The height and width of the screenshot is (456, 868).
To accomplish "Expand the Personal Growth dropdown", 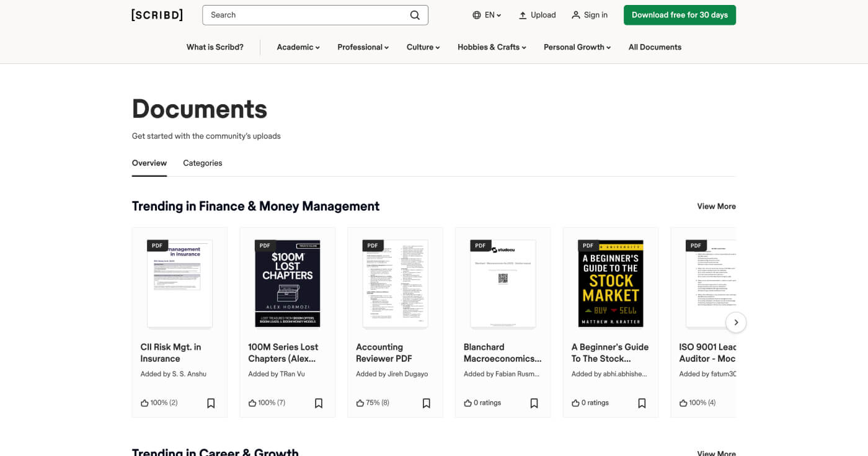I will coord(577,47).
